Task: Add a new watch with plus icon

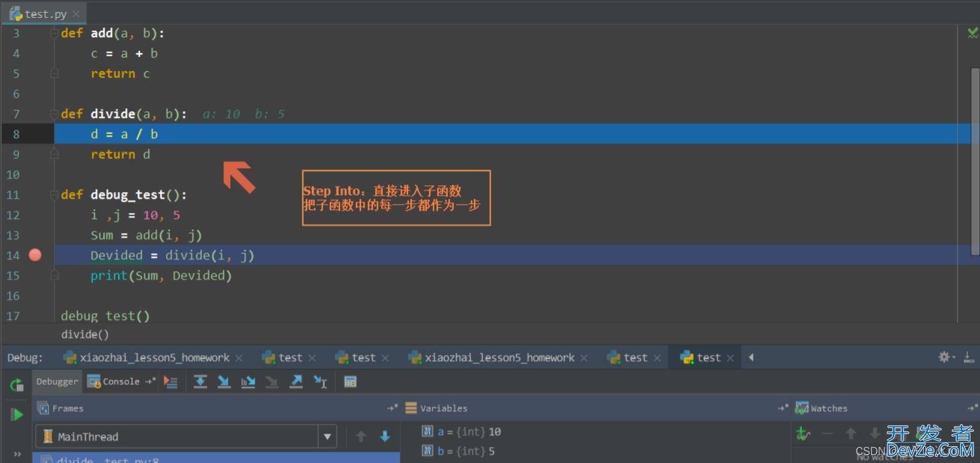Action: pos(803,433)
